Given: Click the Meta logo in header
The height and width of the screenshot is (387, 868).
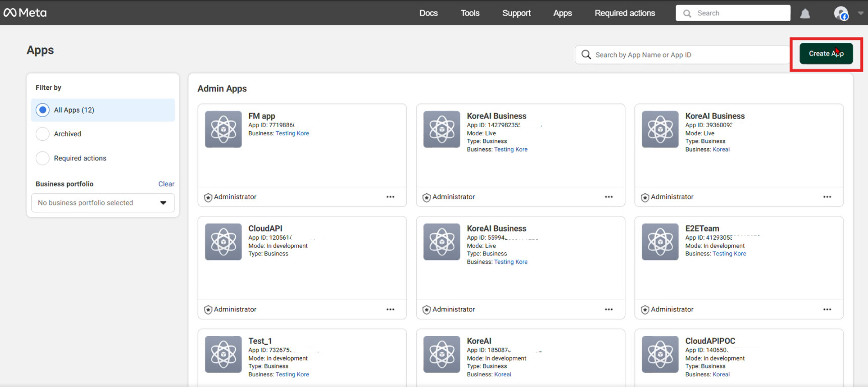Looking at the screenshot, I should (25, 13).
